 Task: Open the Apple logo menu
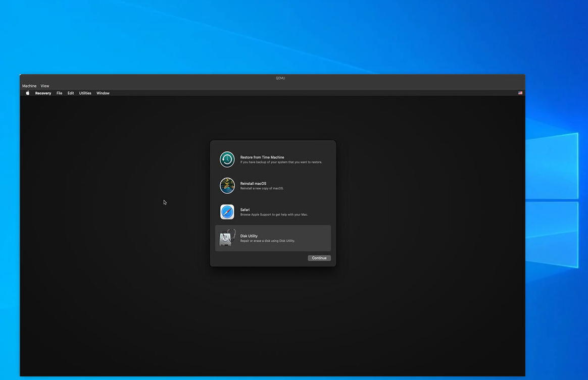tap(28, 93)
